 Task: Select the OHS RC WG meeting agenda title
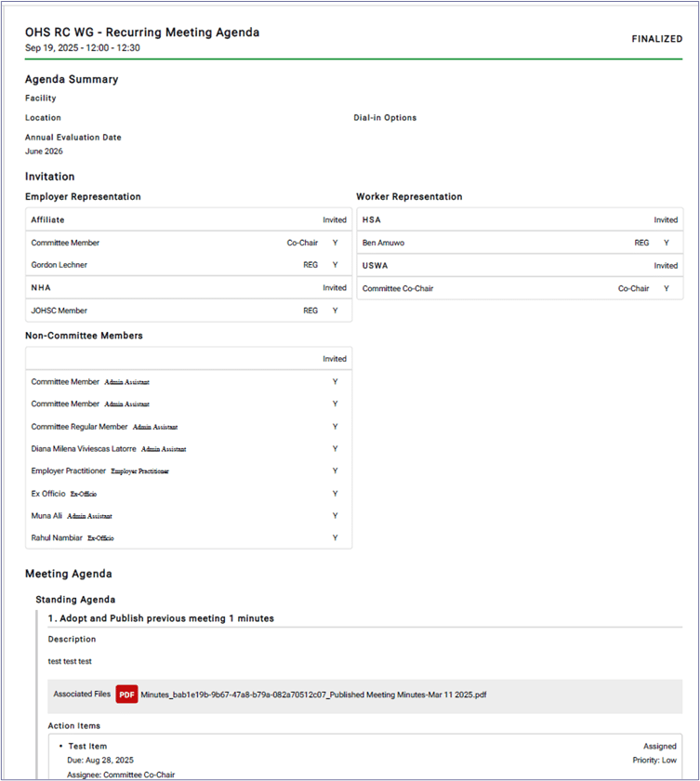[x=142, y=33]
